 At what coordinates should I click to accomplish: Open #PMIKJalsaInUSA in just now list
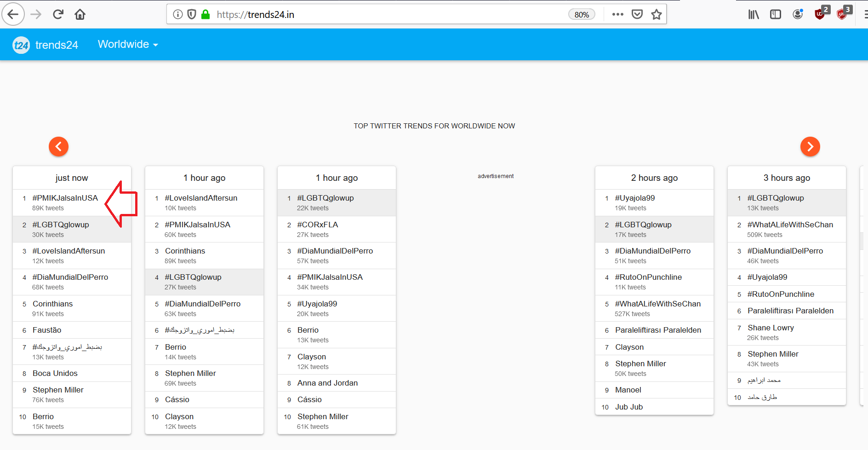[65, 198]
